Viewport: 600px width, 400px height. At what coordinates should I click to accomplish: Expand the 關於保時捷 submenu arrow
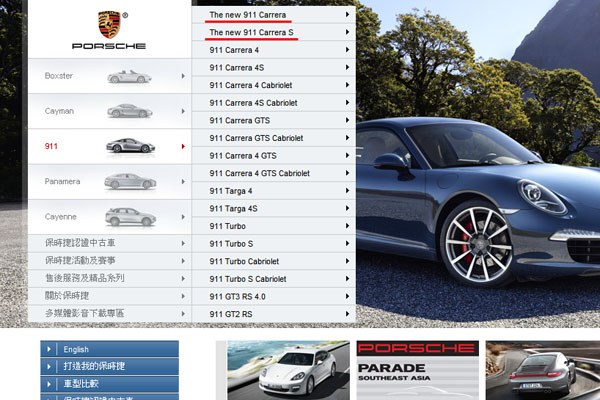pos(183,295)
